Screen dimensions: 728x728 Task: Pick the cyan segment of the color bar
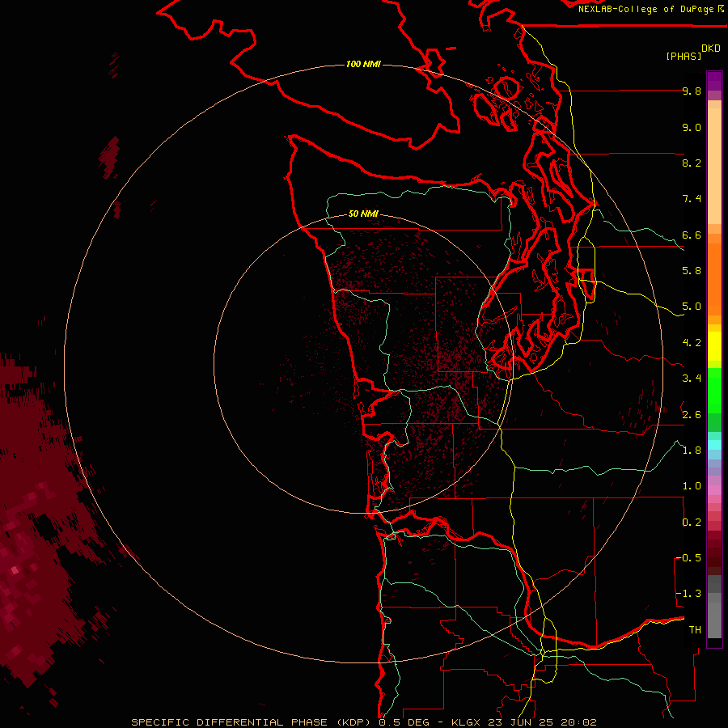714,445
